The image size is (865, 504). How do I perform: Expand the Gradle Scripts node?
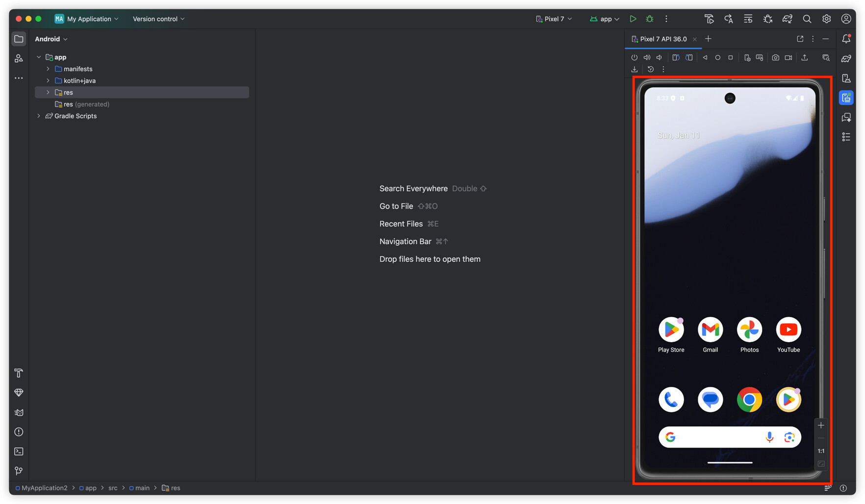click(39, 116)
